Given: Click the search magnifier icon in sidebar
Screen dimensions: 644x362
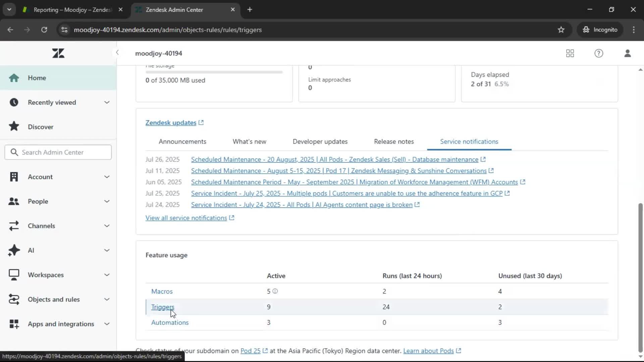Looking at the screenshot, I should tap(14, 152).
